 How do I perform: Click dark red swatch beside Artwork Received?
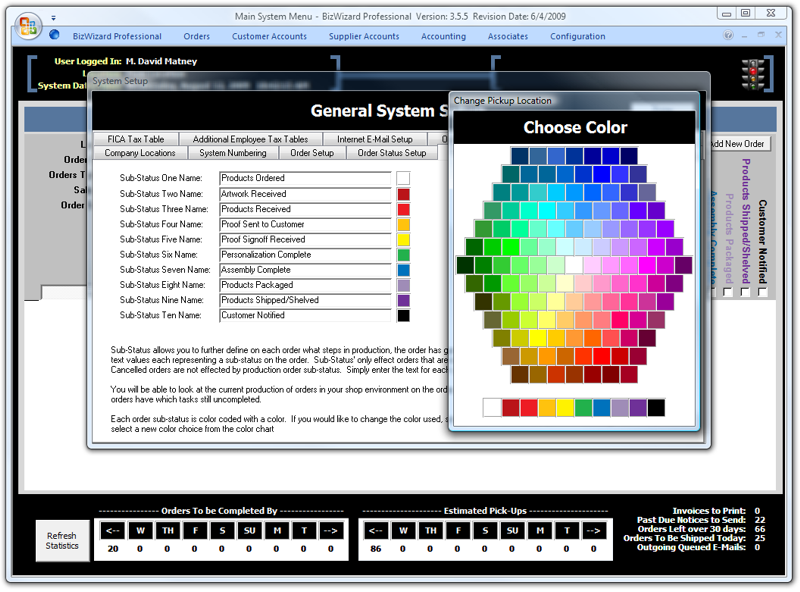click(403, 194)
